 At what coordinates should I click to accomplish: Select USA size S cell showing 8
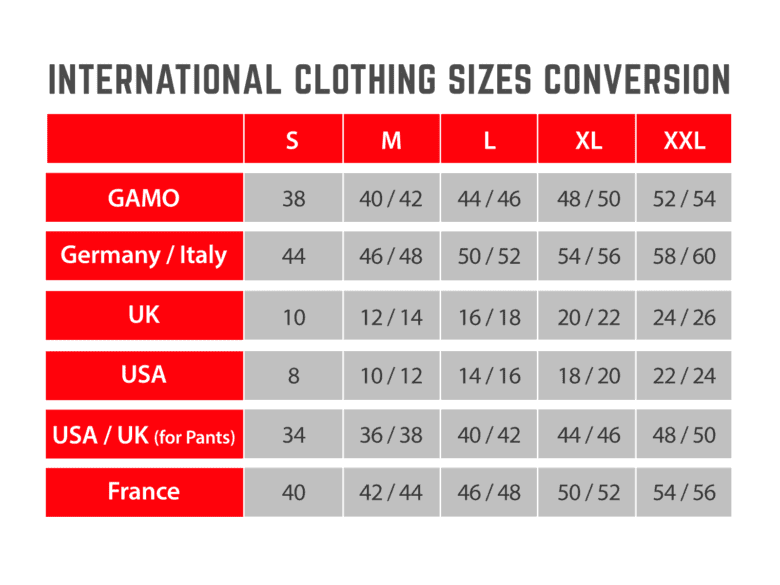pos(293,377)
